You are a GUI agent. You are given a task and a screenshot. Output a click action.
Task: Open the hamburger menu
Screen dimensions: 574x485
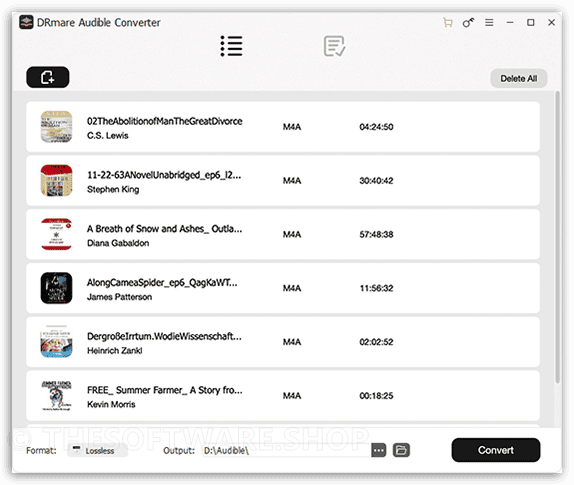pyautogui.click(x=489, y=23)
